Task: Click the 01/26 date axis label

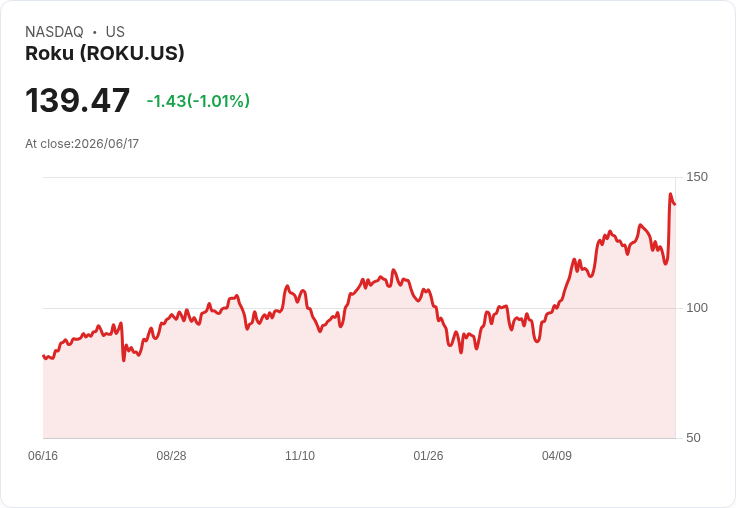Action: tap(428, 456)
